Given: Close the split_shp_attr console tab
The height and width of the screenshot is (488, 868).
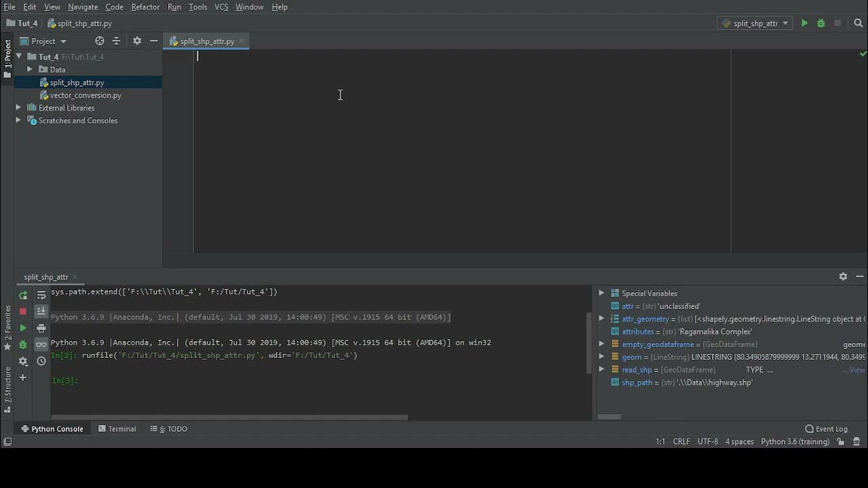Looking at the screenshot, I should point(75,277).
